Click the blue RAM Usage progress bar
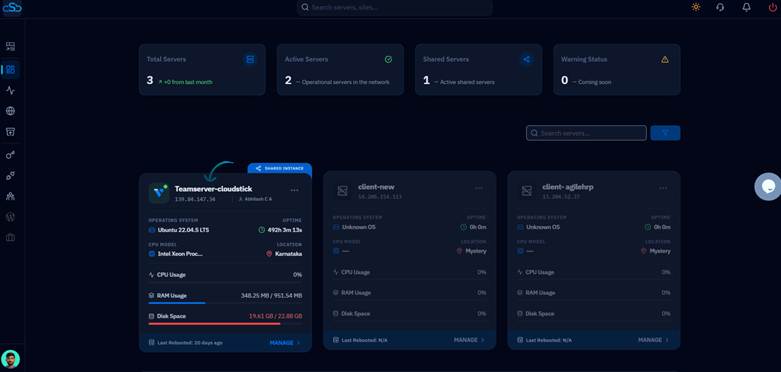The image size is (781, 372). click(x=177, y=303)
